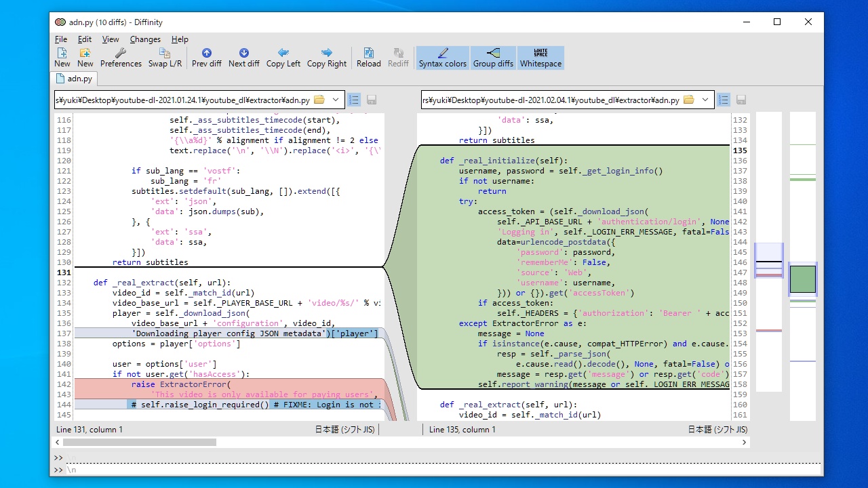
Task: Click the scrollbar's right arrow
Action: tap(745, 442)
